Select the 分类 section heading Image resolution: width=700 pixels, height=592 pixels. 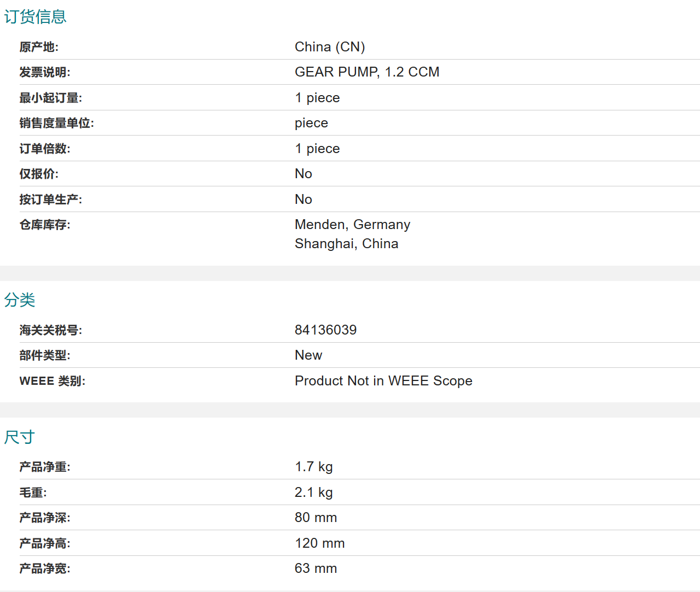click(x=20, y=300)
